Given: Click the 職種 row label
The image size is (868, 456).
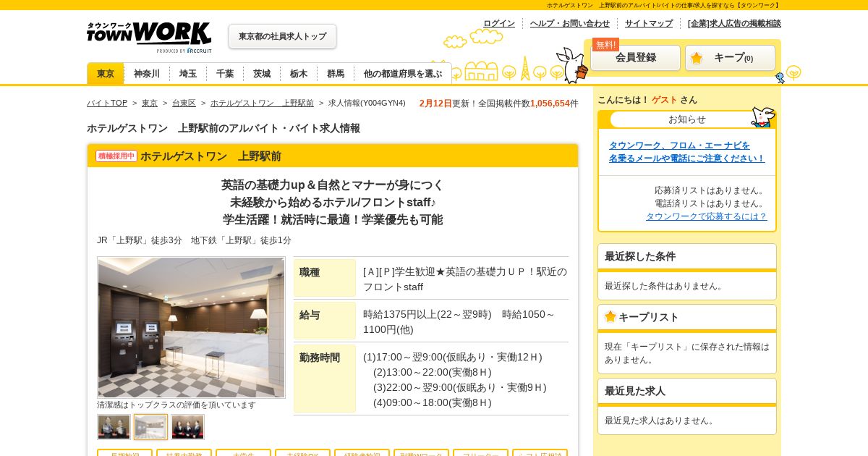Looking at the screenshot, I should [325, 278].
